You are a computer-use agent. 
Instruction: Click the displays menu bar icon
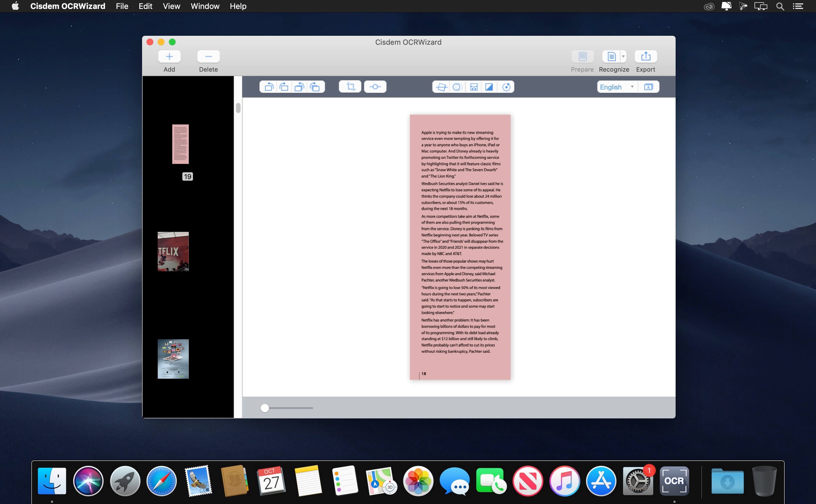pyautogui.click(x=761, y=6)
